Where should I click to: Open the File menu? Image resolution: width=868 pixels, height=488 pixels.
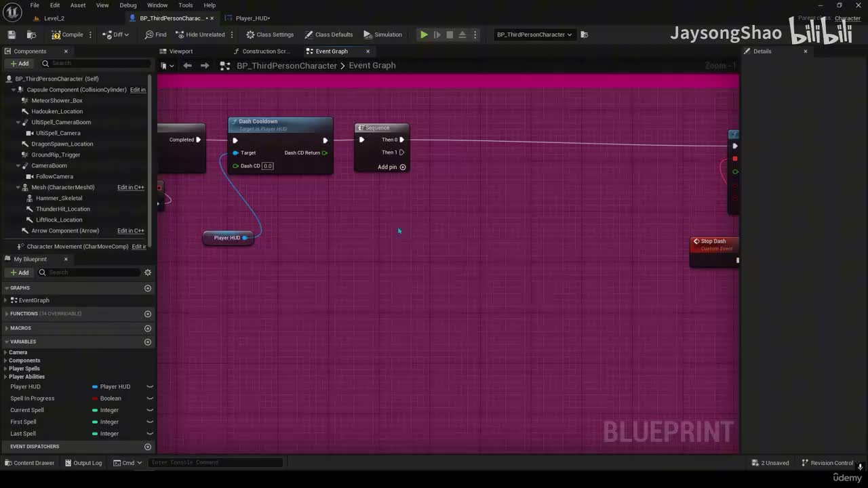tap(35, 5)
